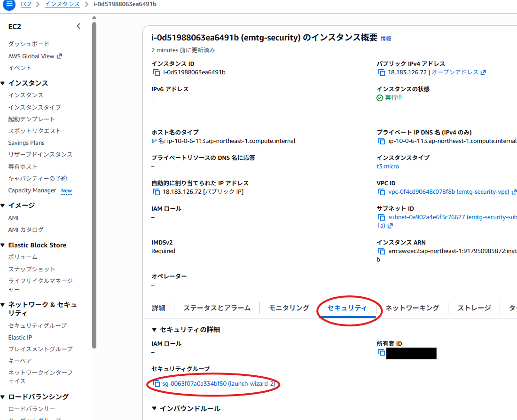Select the セキュリティ tab
The image size is (517, 420).
click(347, 308)
